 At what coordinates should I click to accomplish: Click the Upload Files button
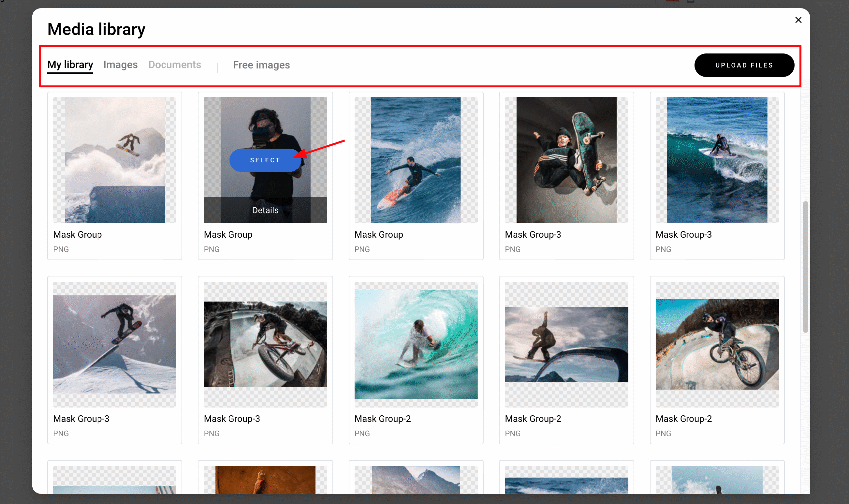click(744, 65)
